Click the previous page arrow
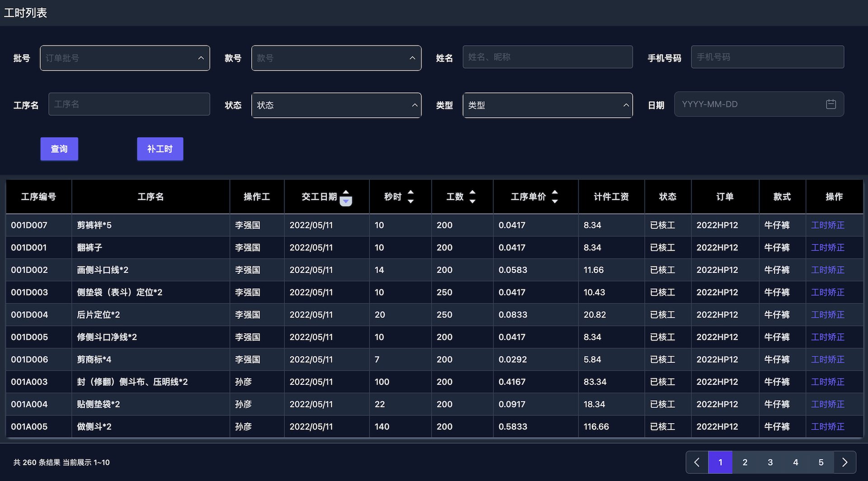868x481 pixels. tap(696, 462)
